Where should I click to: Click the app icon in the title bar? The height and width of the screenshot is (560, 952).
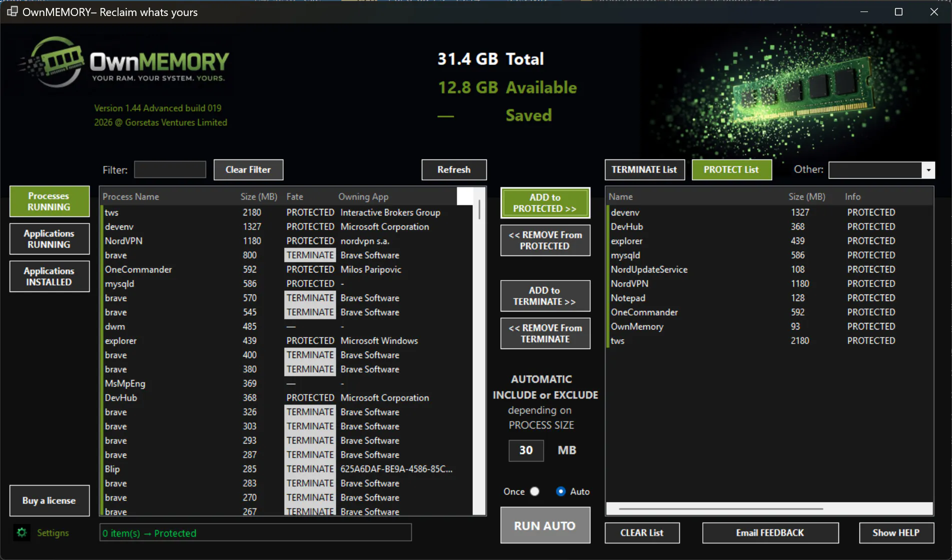(x=12, y=11)
